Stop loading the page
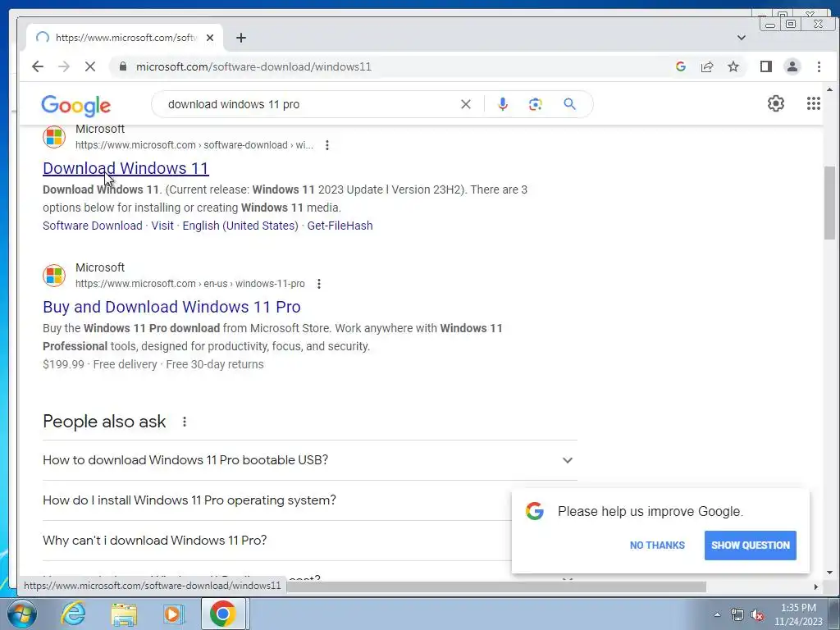Viewport: 840px width, 630px height. point(90,66)
